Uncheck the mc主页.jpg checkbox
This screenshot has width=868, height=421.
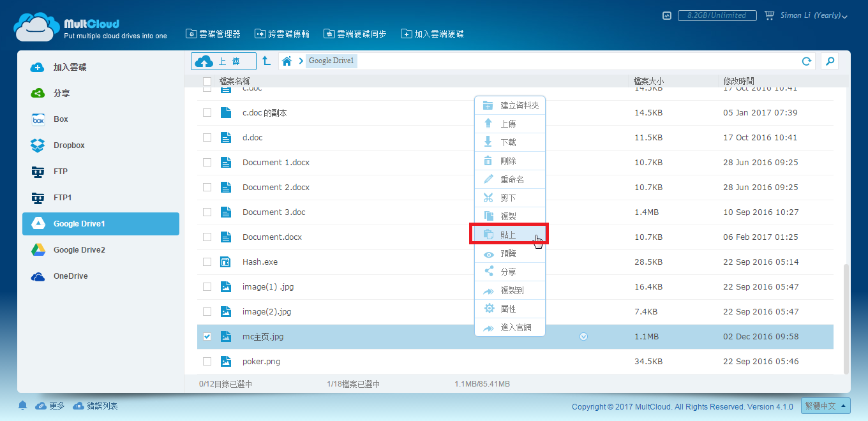click(207, 336)
